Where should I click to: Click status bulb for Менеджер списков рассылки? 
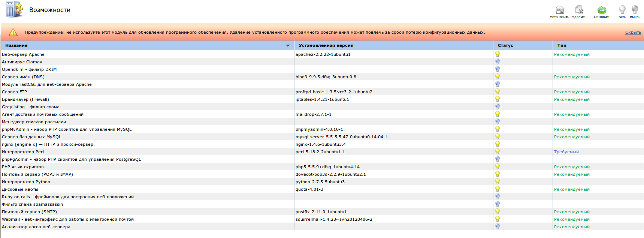[x=498, y=121]
